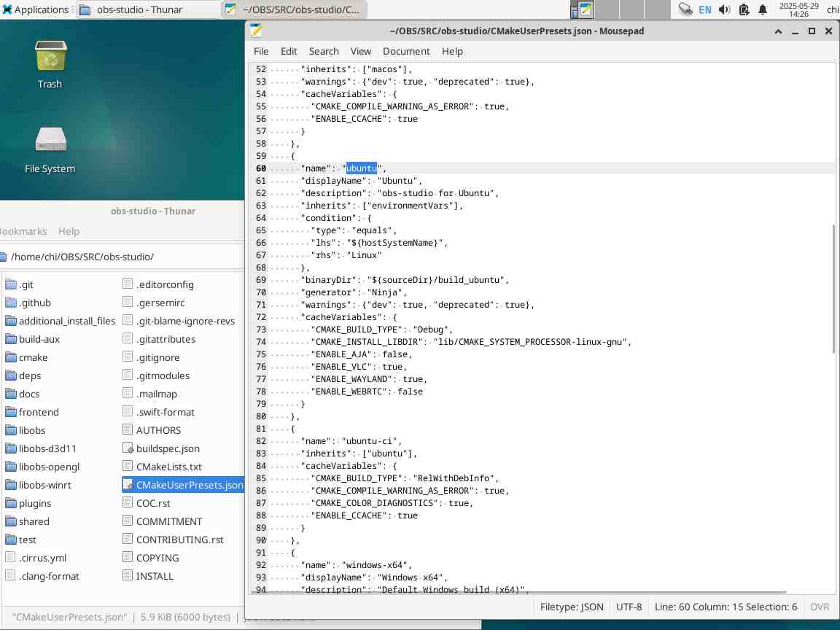Open Filetype JSON selector in status bar
This screenshot has width=840, height=630.
(x=572, y=607)
